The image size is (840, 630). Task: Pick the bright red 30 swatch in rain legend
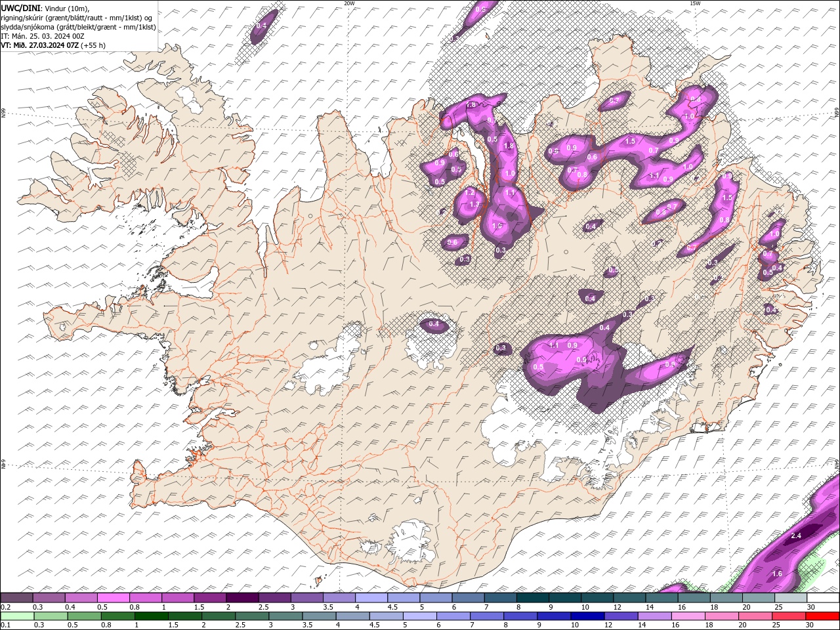[x=823, y=616]
